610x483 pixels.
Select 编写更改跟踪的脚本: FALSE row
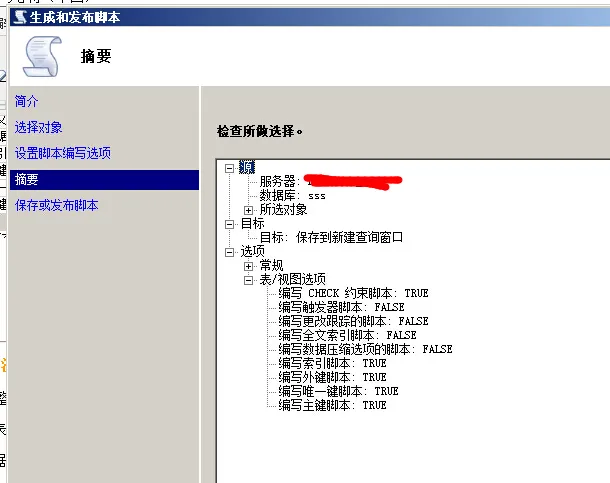(x=353, y=322)
